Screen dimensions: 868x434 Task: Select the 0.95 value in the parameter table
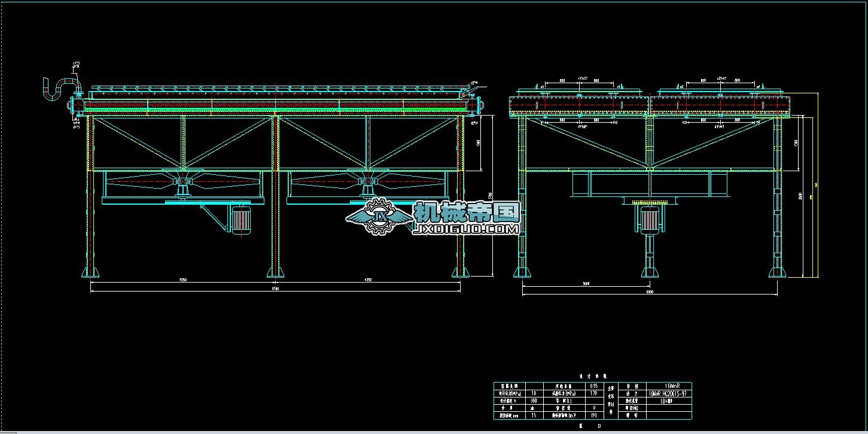click(x=593, y=386)
